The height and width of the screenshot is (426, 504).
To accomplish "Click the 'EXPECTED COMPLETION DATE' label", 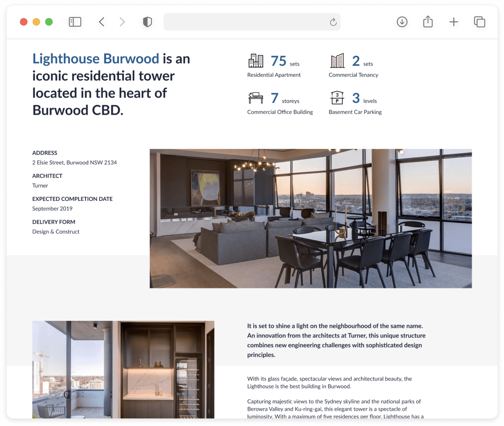I will [72, 199].
